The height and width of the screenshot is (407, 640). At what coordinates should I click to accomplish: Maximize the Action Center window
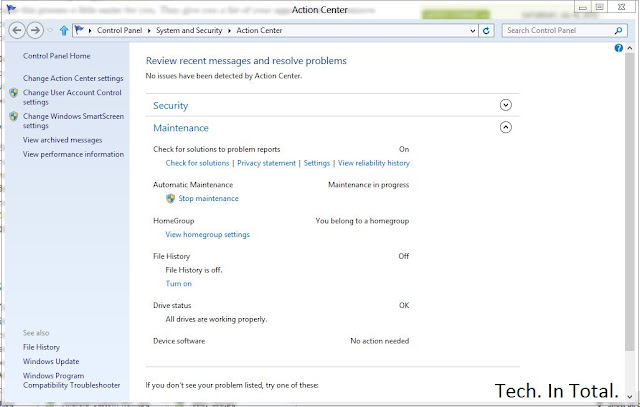click(x=599, y=7)
